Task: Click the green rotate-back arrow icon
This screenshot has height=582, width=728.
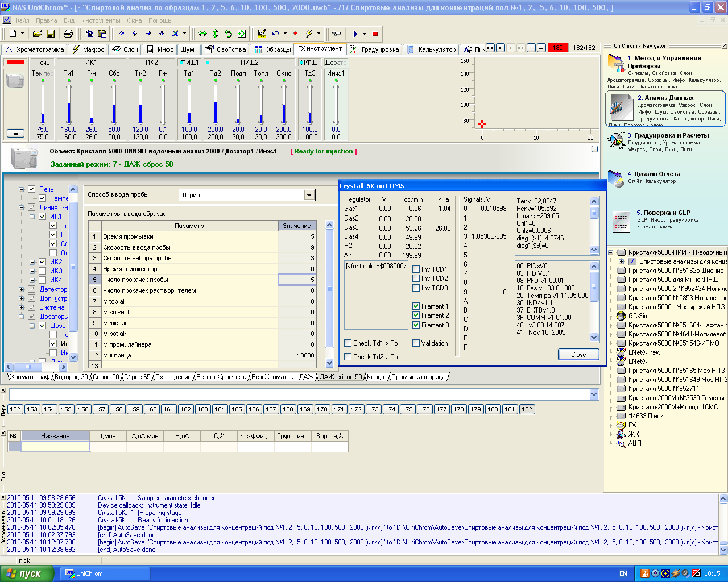Action: 229,34
